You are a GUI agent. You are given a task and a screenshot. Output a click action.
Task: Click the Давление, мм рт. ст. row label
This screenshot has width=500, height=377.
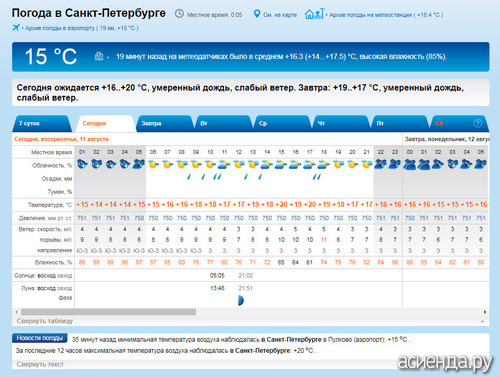click(x=45, y=218)
